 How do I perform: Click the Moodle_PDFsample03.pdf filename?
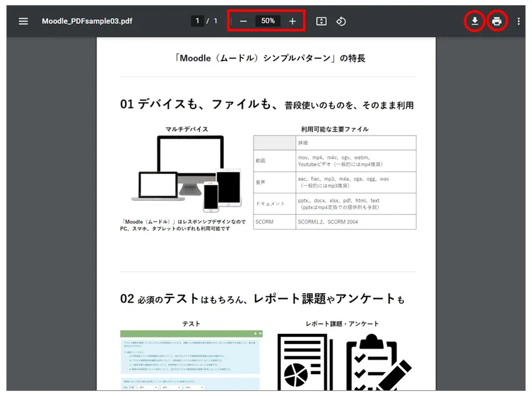pyautogui.click(x=87, y=21)
